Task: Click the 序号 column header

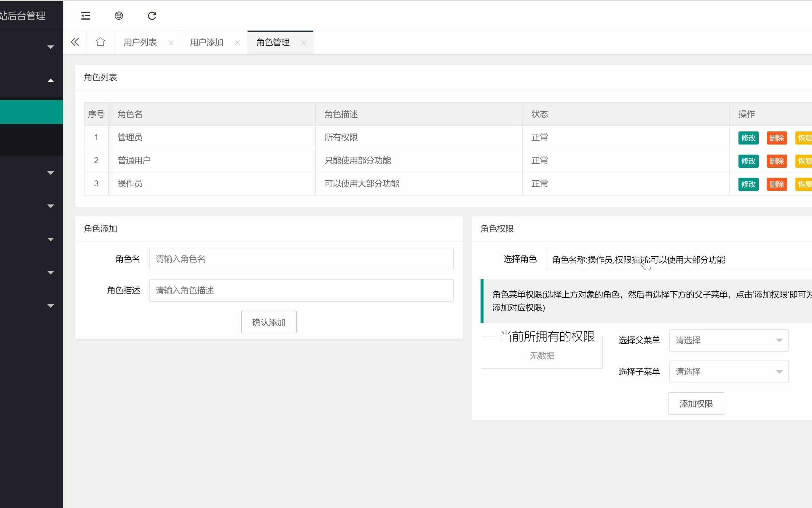Action: [96, 114]
